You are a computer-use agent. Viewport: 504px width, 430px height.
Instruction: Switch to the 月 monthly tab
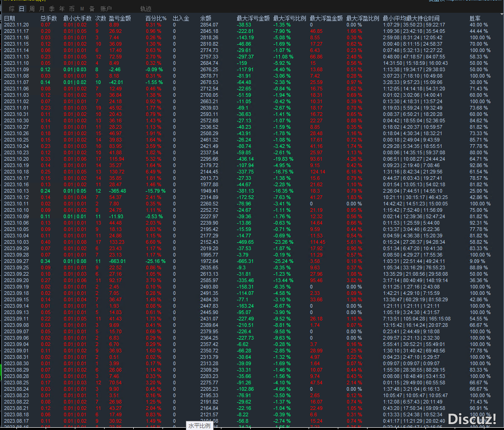pos(42,9)
